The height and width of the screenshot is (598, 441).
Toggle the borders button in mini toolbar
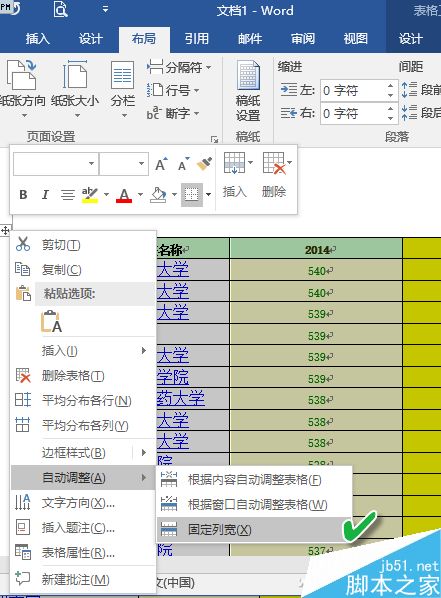coord(192,195)
